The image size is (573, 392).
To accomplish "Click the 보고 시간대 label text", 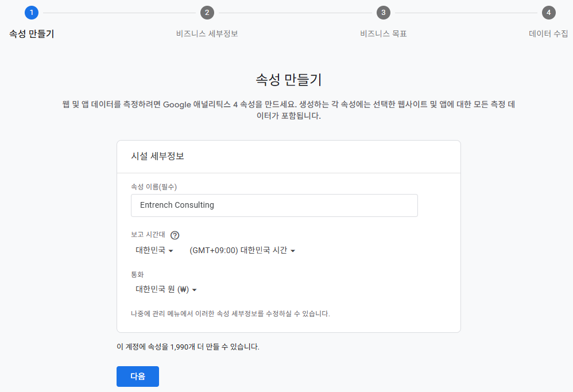I will click(x=148, y=235).
